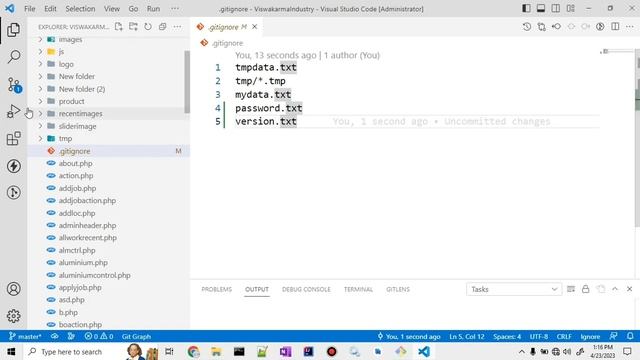Maximize the panel with chevron up

615,289
